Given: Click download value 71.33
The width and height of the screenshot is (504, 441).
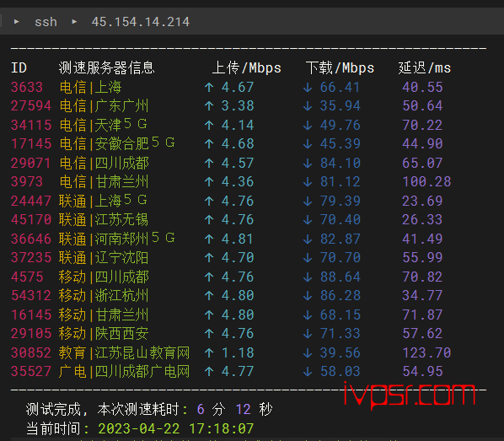Looking at the screenshot, I should (340, 334).
